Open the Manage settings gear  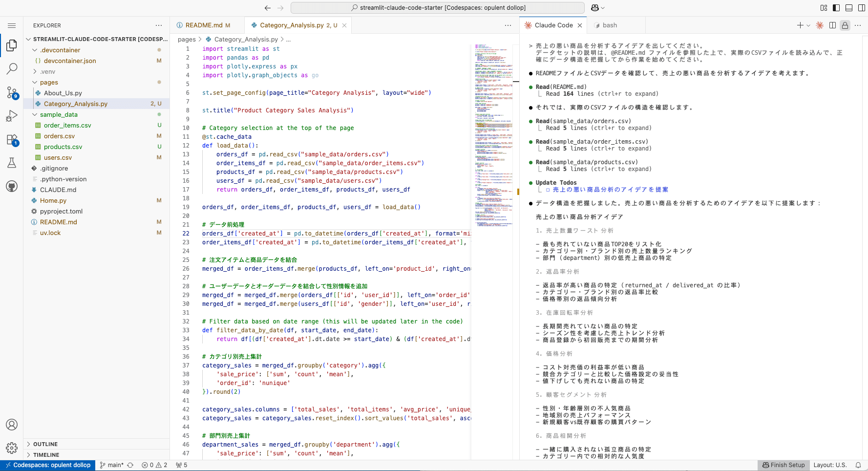pyautogui.click(x=12, y=448)
